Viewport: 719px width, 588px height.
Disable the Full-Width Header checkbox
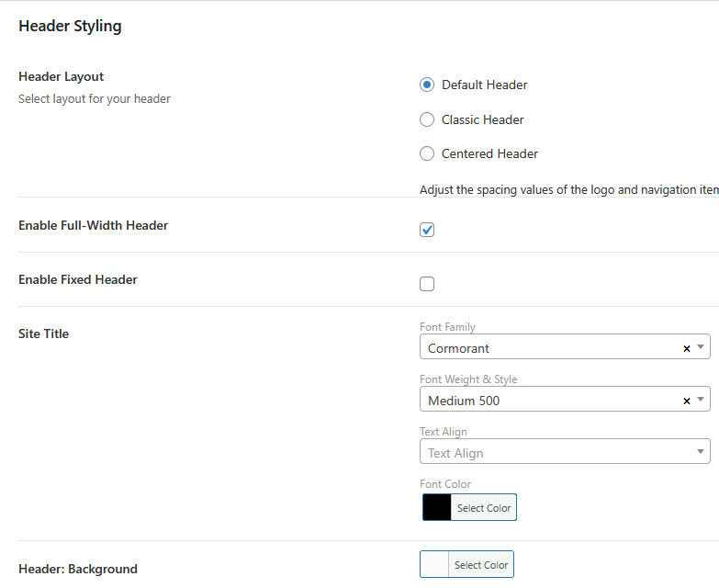coord(427,230)
